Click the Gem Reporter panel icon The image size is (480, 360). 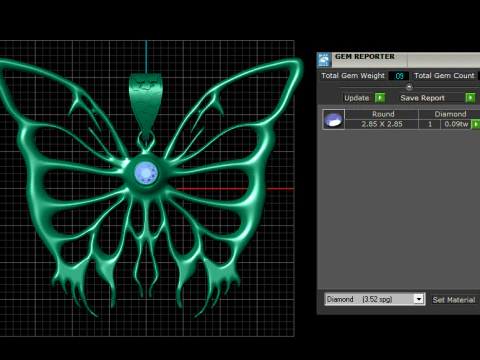[324, 60]
